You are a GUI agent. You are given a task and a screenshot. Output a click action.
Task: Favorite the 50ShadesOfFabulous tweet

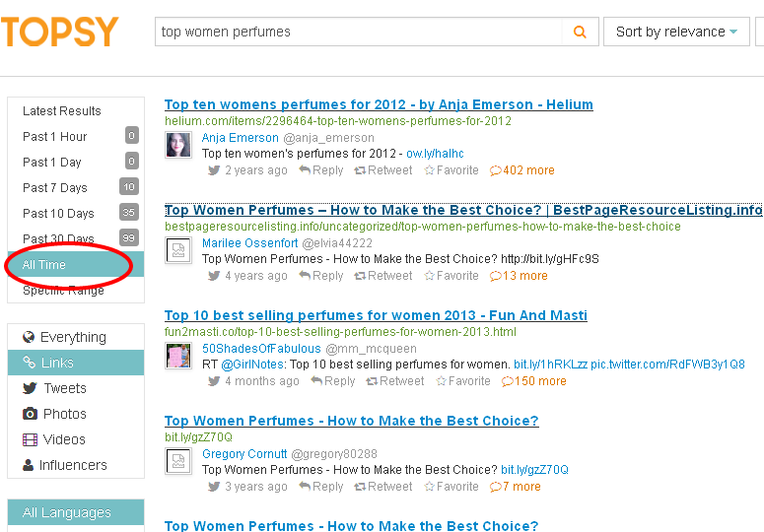(462, 381)
